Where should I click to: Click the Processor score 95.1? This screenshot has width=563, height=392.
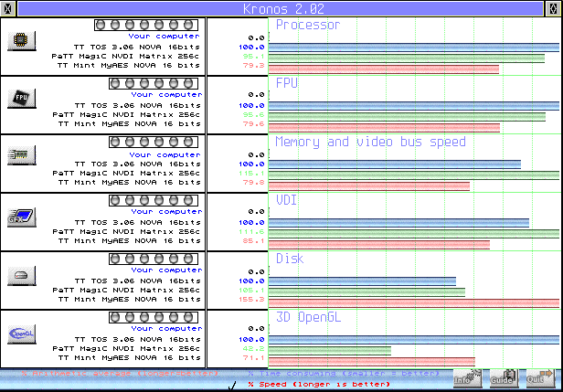click(251, 56)
